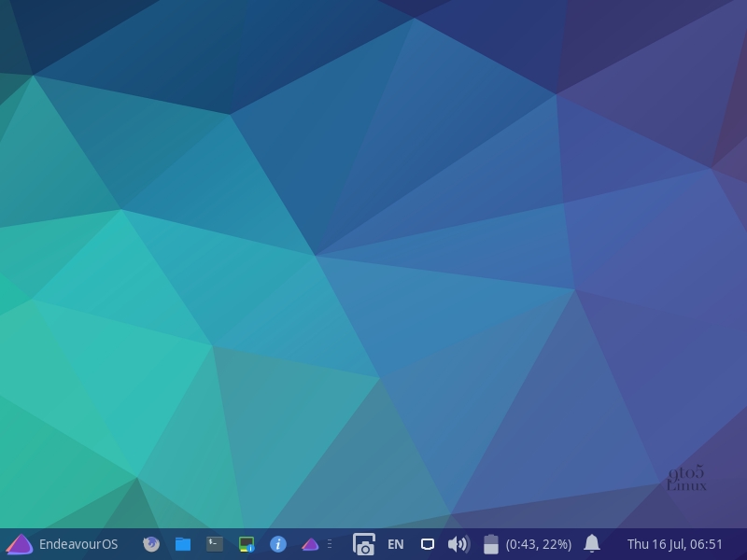747x560 pixels.
Task: Open the keyboard layout selector
Action: (394, 543)
